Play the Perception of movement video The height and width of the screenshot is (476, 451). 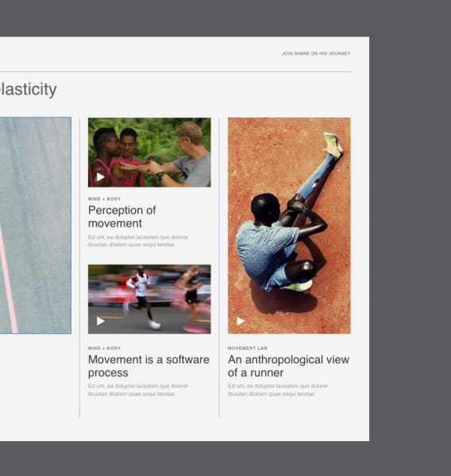coord(100,177)
